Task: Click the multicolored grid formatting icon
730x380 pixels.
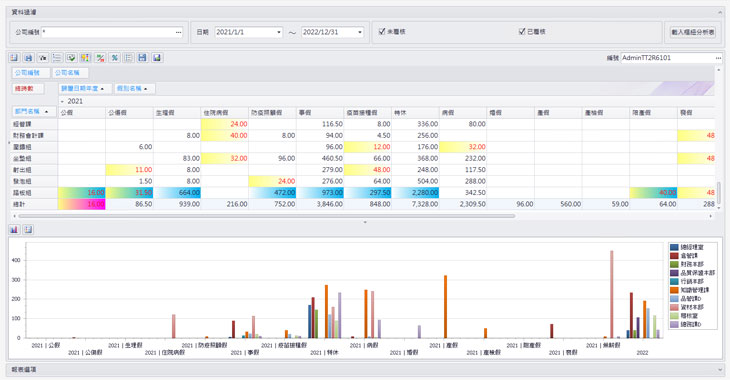Action: (85, 58)
